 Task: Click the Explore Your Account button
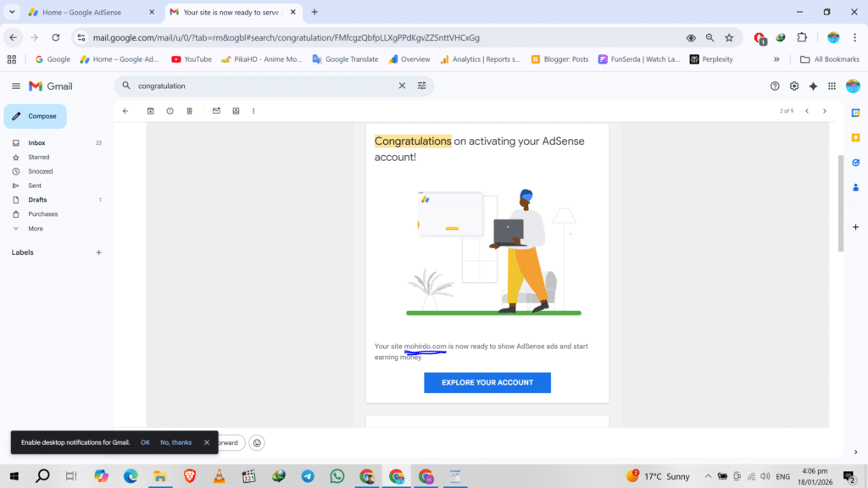[487, 383]
